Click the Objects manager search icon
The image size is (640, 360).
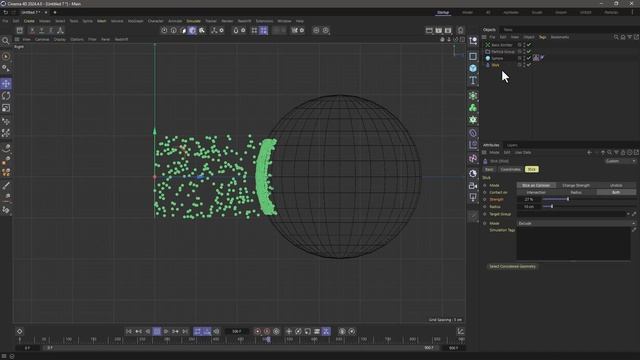pyautogui.click(x=616, y=37)
